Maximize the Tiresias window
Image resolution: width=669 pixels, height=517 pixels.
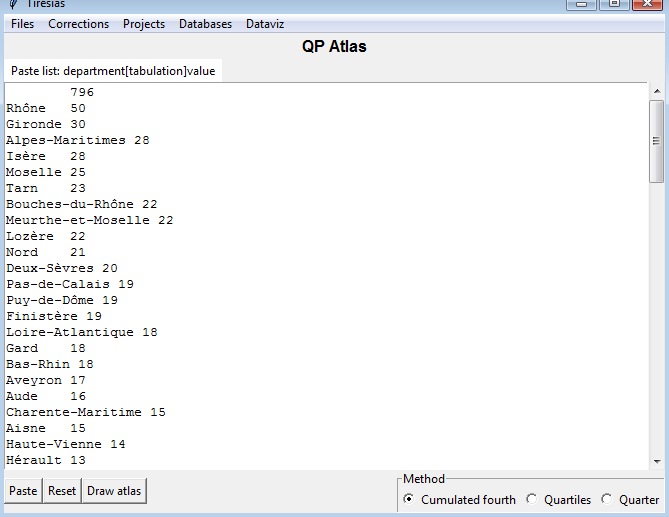[614, 4]
